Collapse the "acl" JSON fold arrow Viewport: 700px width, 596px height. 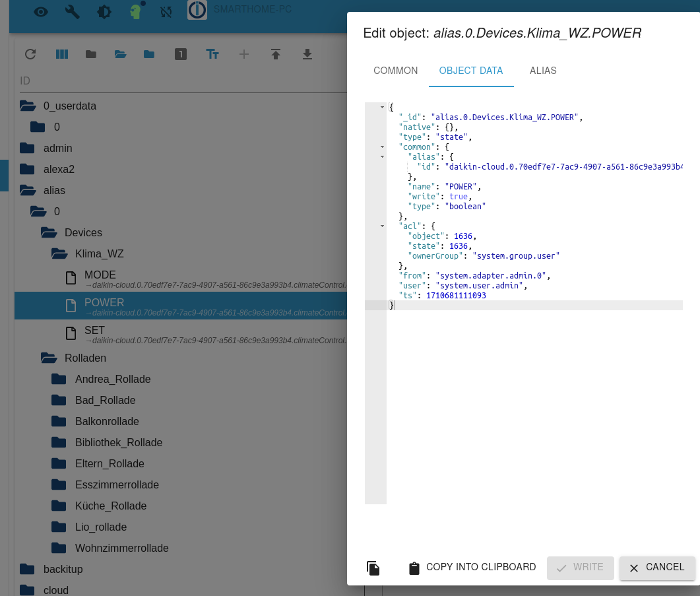click(x=382, y=226)
